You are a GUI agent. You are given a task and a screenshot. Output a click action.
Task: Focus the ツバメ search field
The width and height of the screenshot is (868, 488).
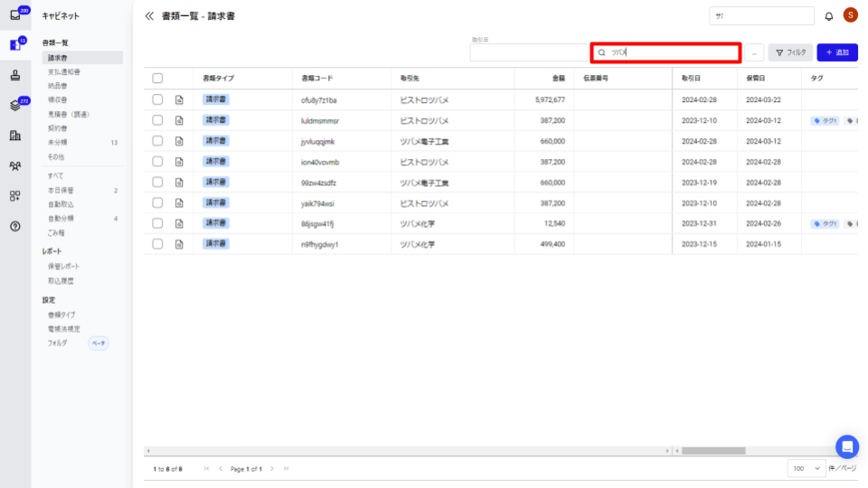(x=666, y=52)
